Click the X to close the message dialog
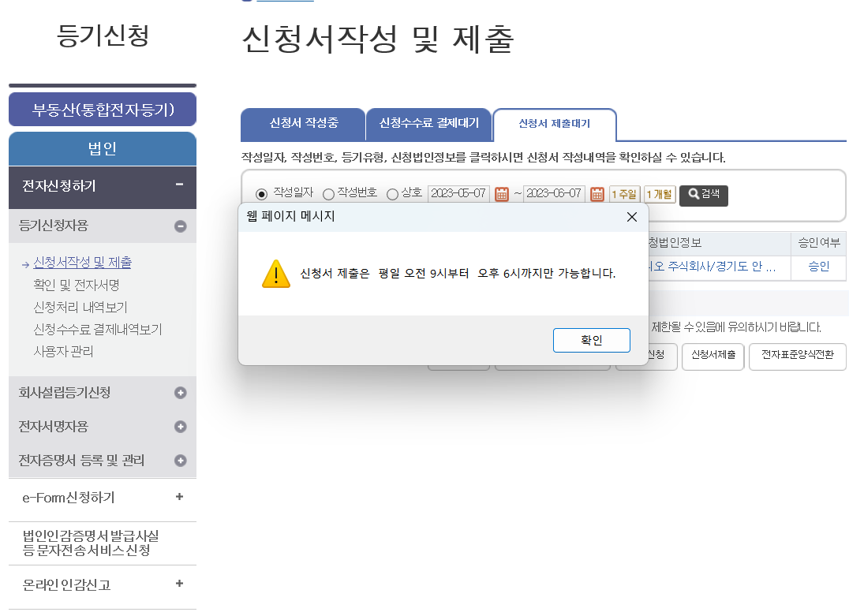The height and width of the screenshot is (616, 864). [631, 216]
